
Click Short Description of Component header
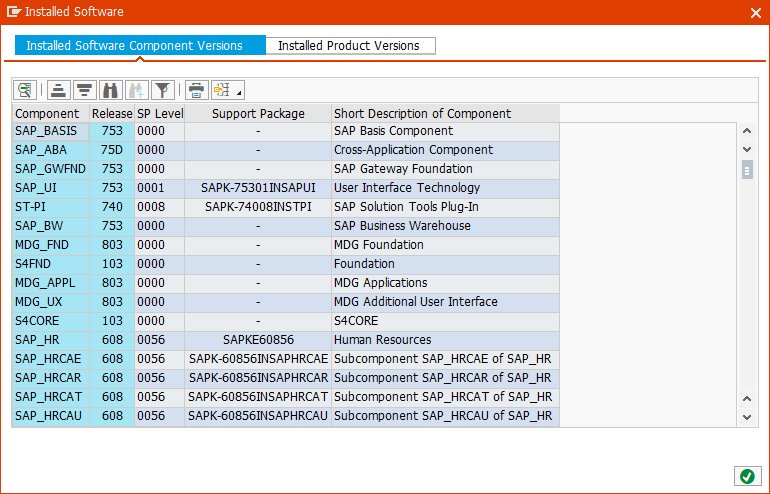coord(445,113)
